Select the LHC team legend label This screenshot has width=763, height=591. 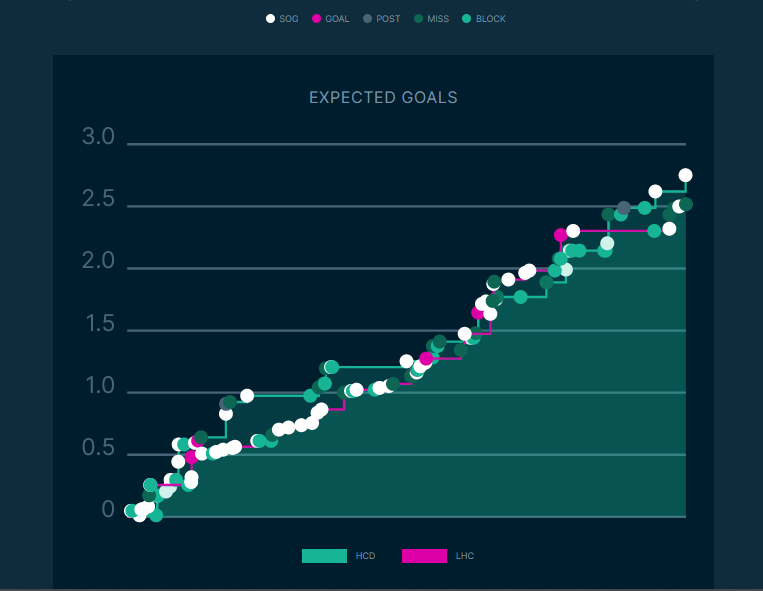point(465,556)
